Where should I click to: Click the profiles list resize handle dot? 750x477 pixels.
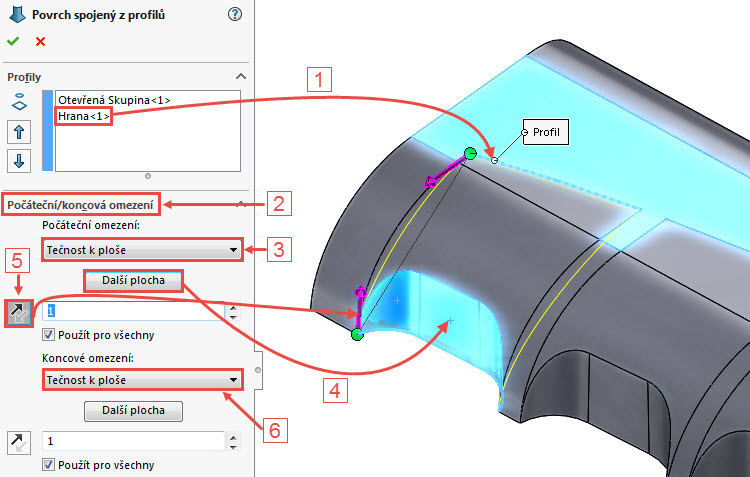(148, 176)
